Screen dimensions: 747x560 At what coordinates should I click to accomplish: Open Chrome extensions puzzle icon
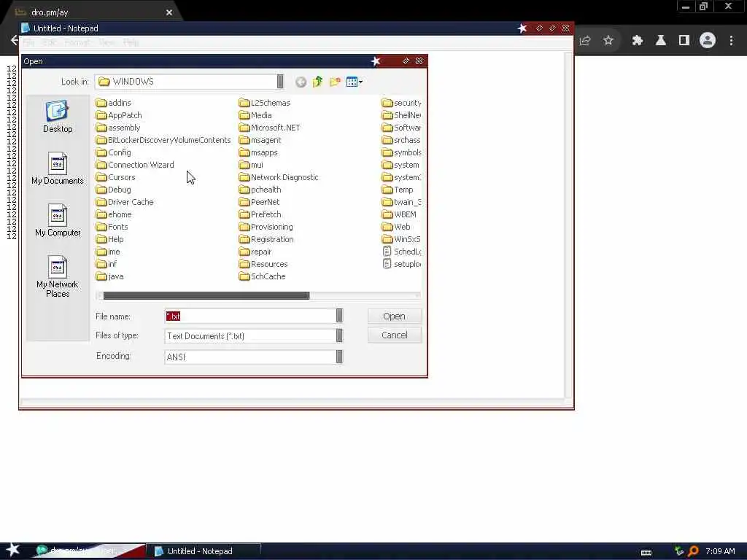pyautogui.click(x=638, y=41)
